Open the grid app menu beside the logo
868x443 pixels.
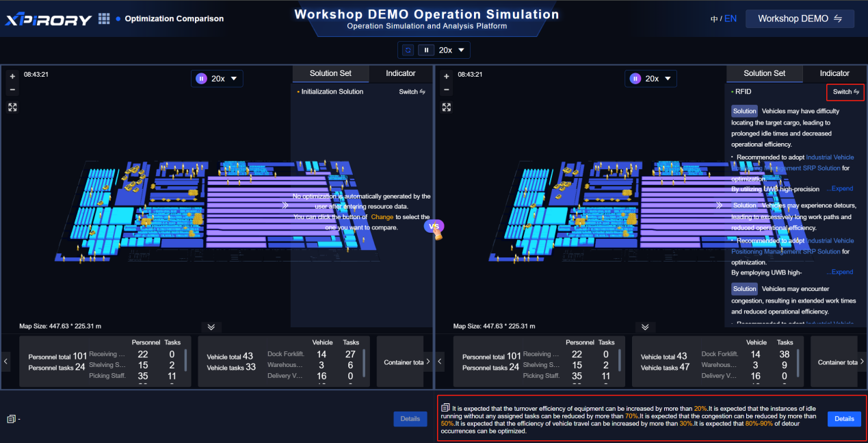[x=104, y=19]
